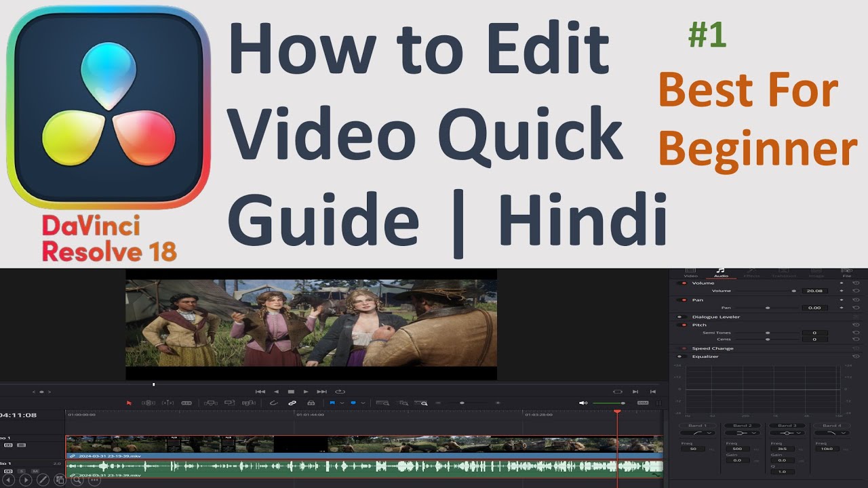Viewport: 868px width, 488px height.
Task: Enable the Equalizer switch
Action: coord(682,357)
